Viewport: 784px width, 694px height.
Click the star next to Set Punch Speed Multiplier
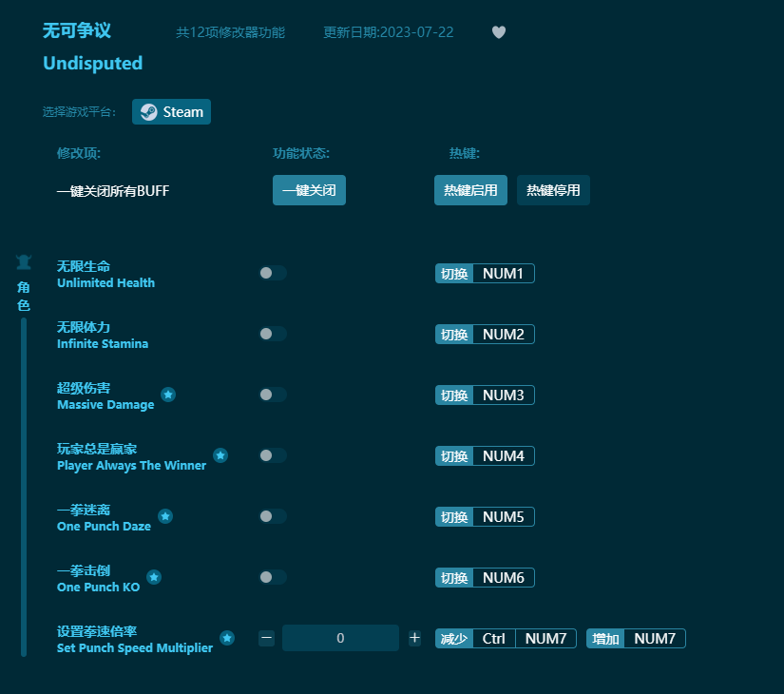(227, 639)
